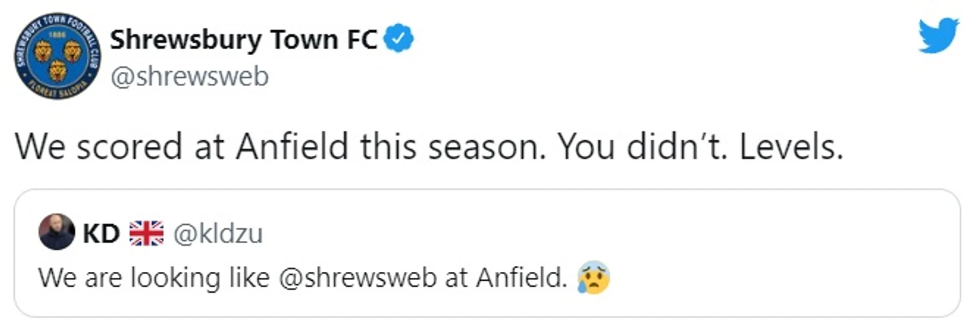Image resolution: width=980 pixels, height=329 pixels.
Task: Click the blue verified badge
Action: pos(398,40)
